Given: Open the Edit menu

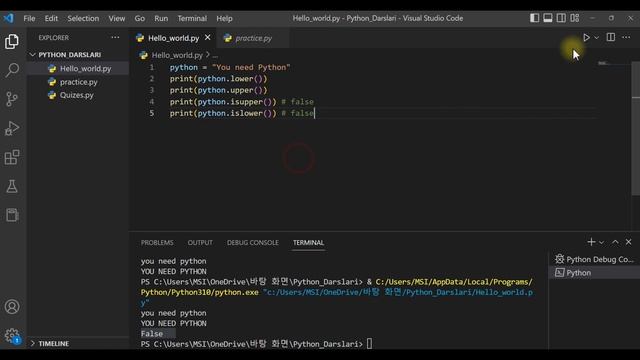Looking at the screenshot, I should tap(51, 18).
